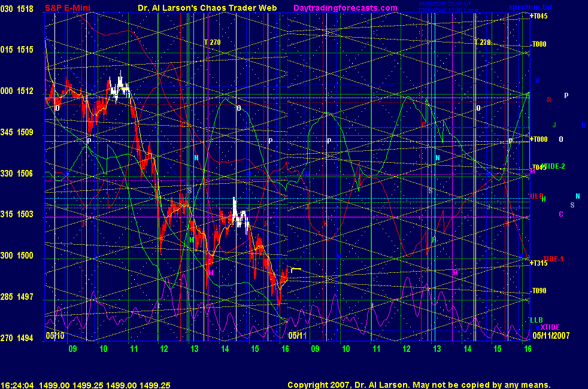The image size is (588, 389).
Task: Click the "+T000" line label
Action: coord(538,139)
